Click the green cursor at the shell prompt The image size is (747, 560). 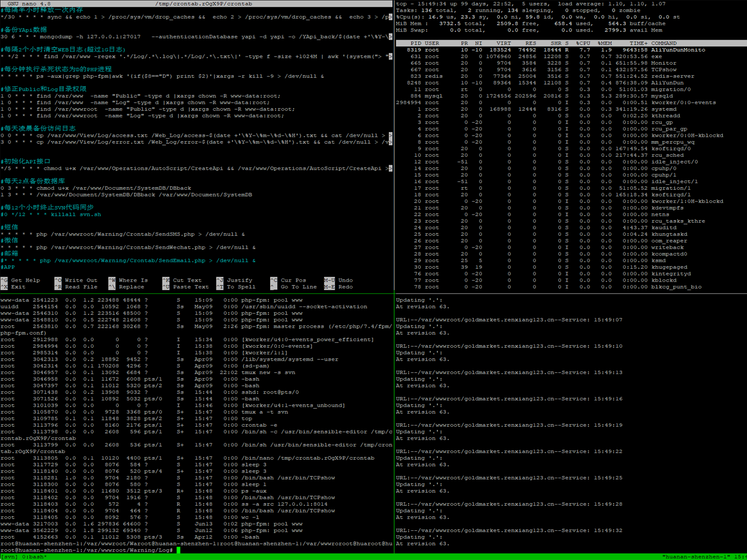(178, 550)
